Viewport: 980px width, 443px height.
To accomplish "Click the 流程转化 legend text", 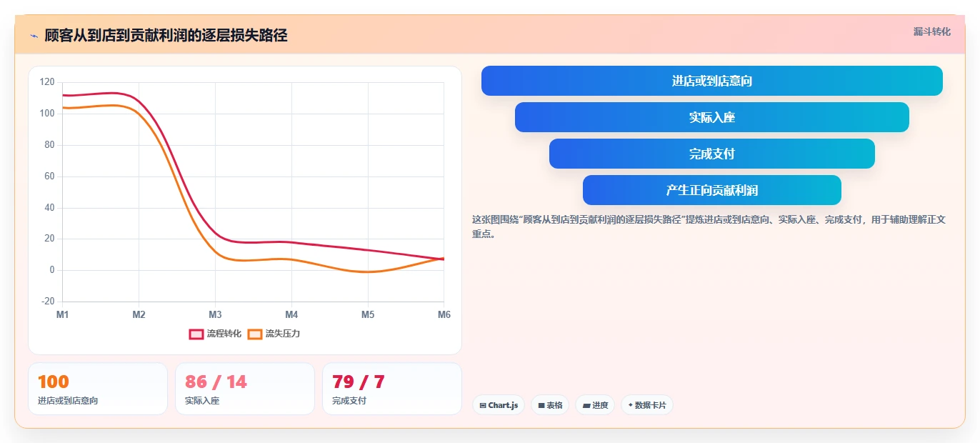I will (224, 334).
